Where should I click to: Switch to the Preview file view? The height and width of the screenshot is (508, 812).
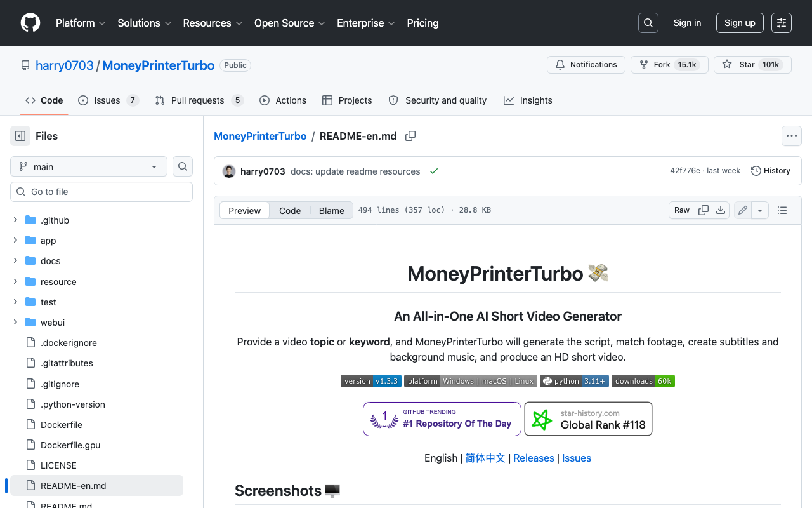(245, 211)
